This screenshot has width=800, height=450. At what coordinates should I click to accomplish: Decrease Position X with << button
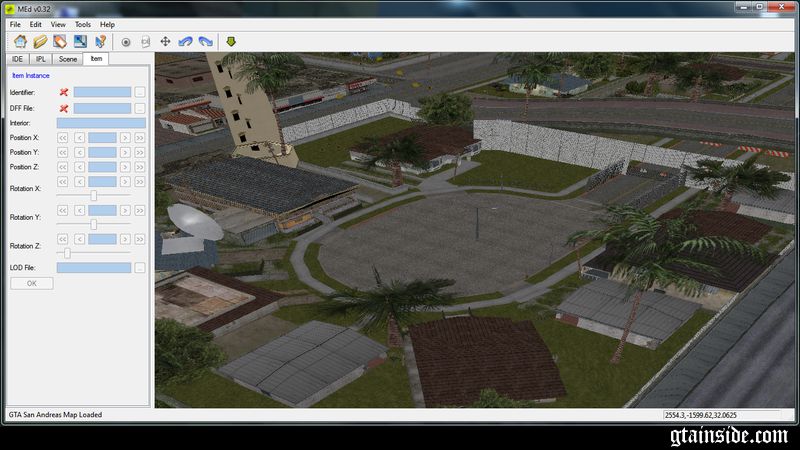(x=62, y=138)
